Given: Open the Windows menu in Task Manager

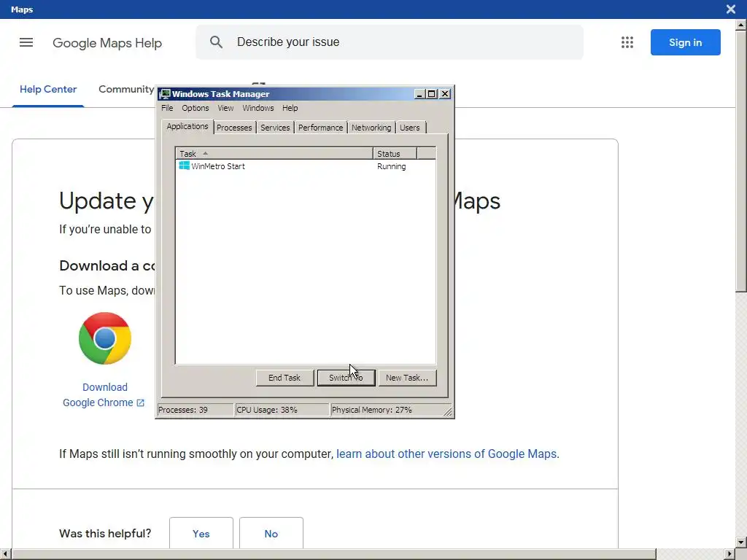Looking at the screenshot, I should pyautogui.click(x=258, y=108).
